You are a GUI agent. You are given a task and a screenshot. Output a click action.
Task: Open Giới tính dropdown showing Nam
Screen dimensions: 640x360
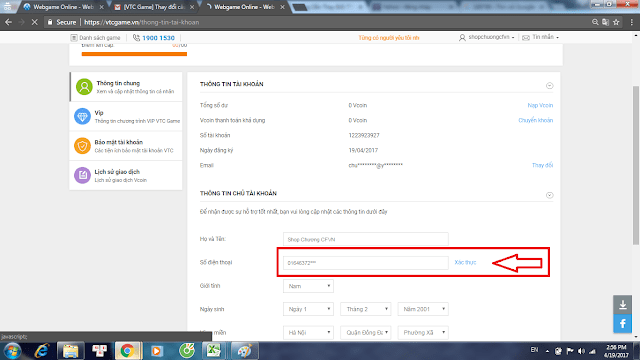pos(308,286)
